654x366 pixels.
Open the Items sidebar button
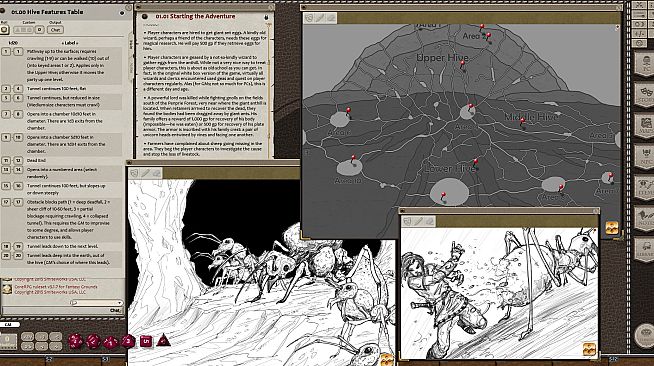click(x=645, y=188)
